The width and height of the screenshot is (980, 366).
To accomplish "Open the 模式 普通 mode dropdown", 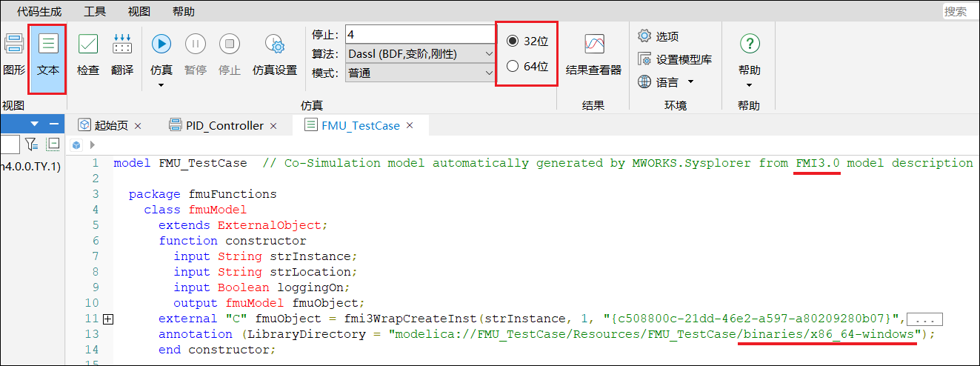I will 418,73.
